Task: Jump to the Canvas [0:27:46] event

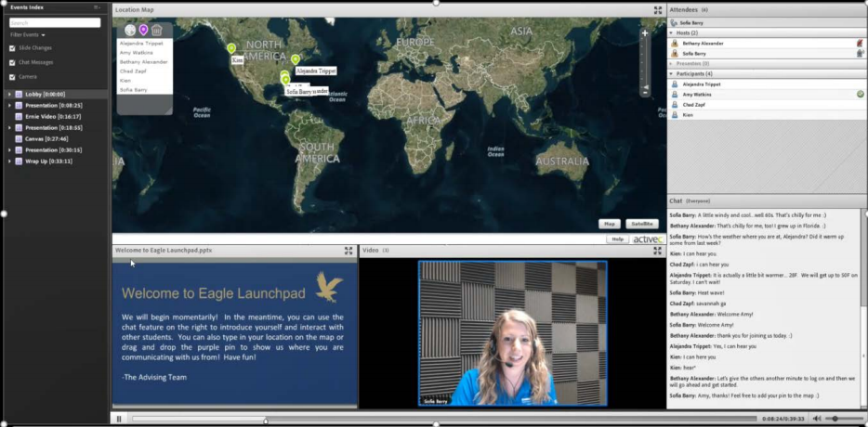Action: pos(46,139)
